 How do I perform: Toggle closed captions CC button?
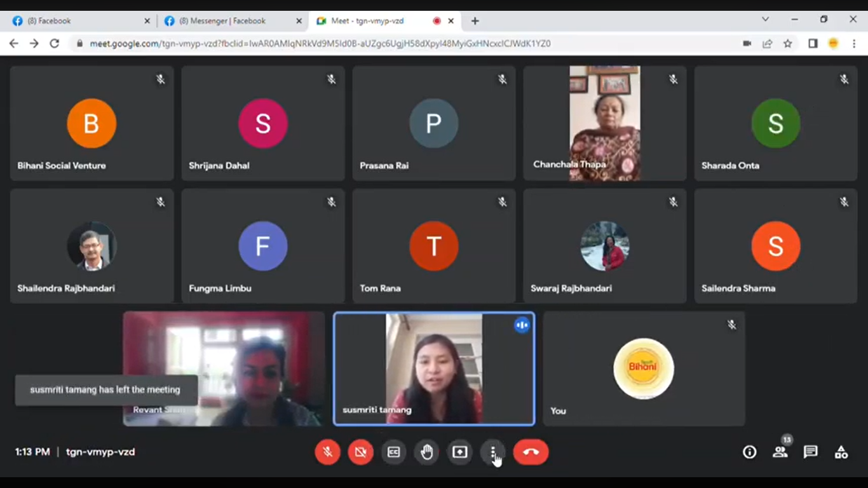393,452
